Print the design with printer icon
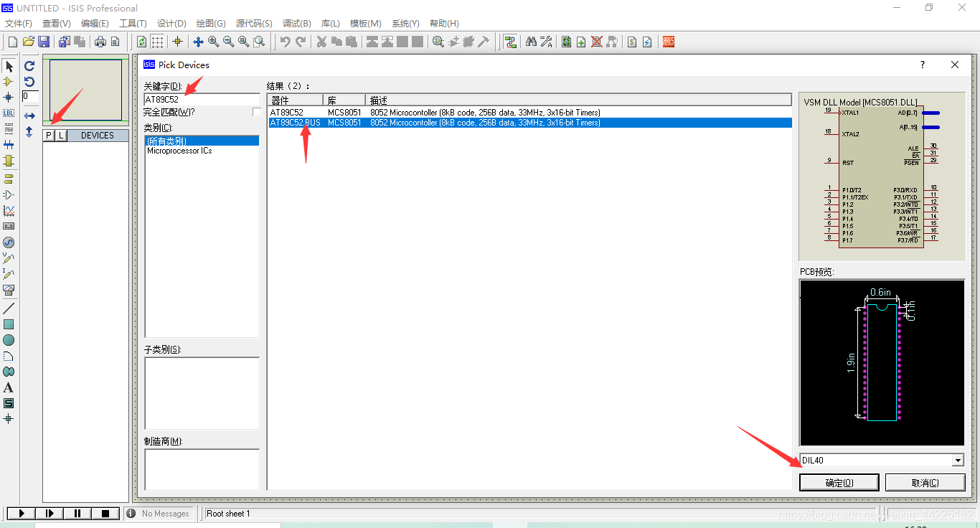This screenshot has width=980, height=528. pyautogui.click(x=100, y=42)
